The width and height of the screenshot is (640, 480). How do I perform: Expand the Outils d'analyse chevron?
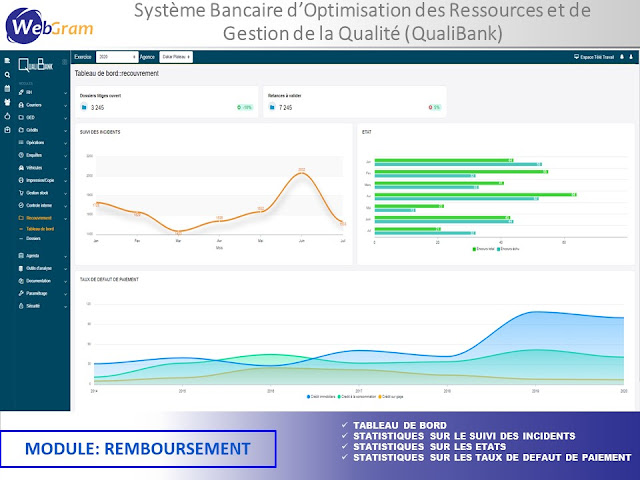[x=65, y=269]
